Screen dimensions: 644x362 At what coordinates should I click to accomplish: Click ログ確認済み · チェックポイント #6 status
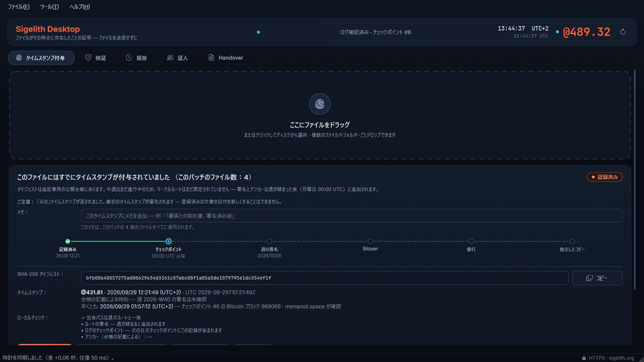point(376,32)
